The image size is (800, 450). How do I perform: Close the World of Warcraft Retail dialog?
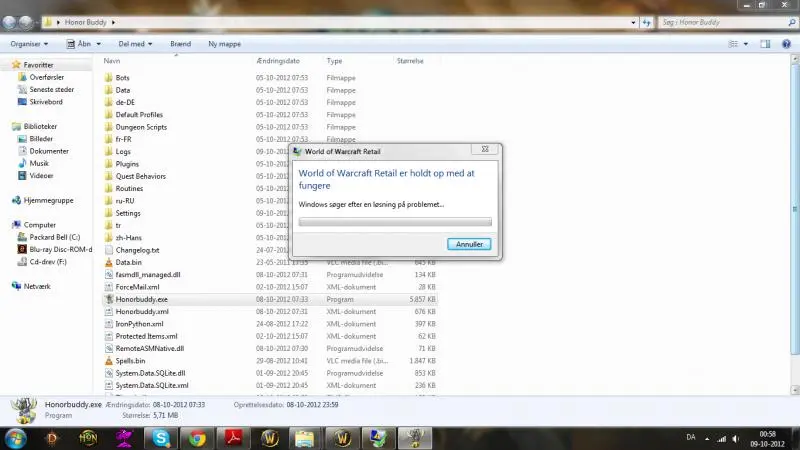coord(485,149)
